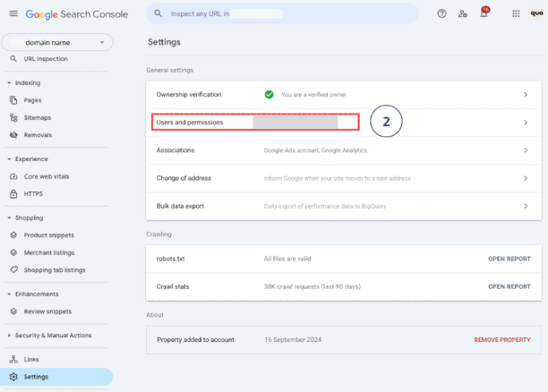
Task: Click Ownership verification label
Action: pyautogui.click(x=189, y=95)
